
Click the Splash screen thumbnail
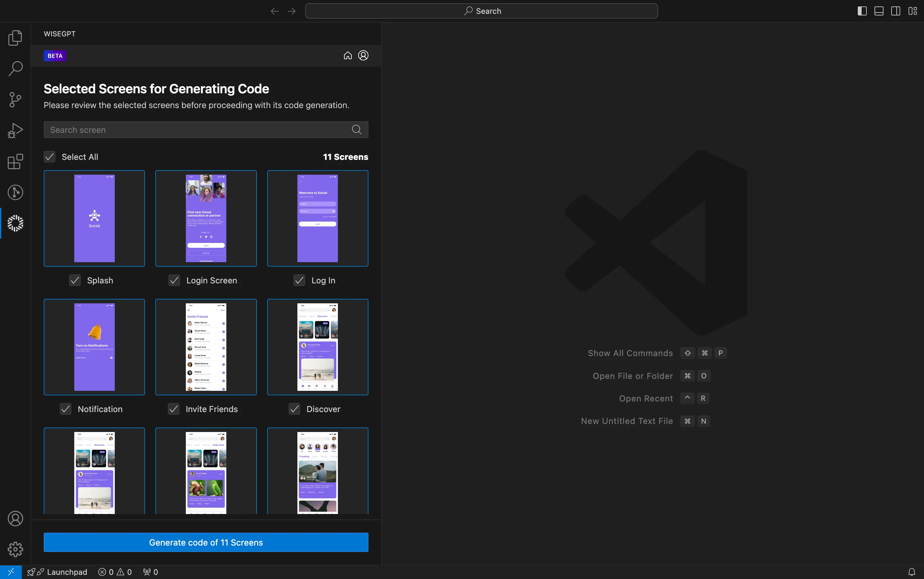94,218
